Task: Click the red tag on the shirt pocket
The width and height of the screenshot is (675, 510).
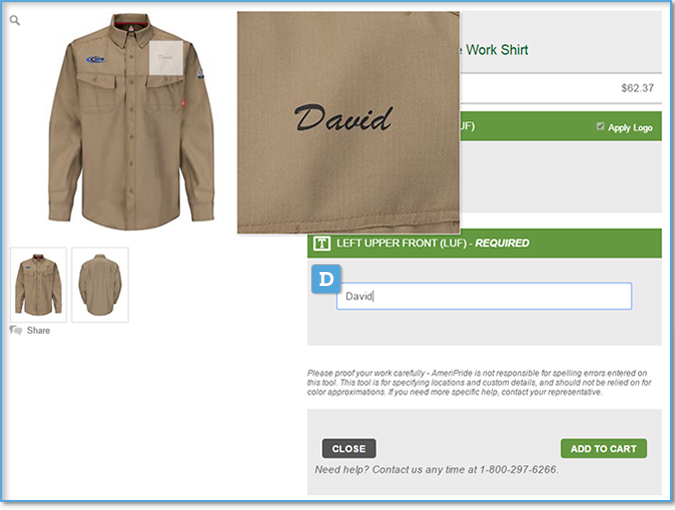Action: pos(183,103)
